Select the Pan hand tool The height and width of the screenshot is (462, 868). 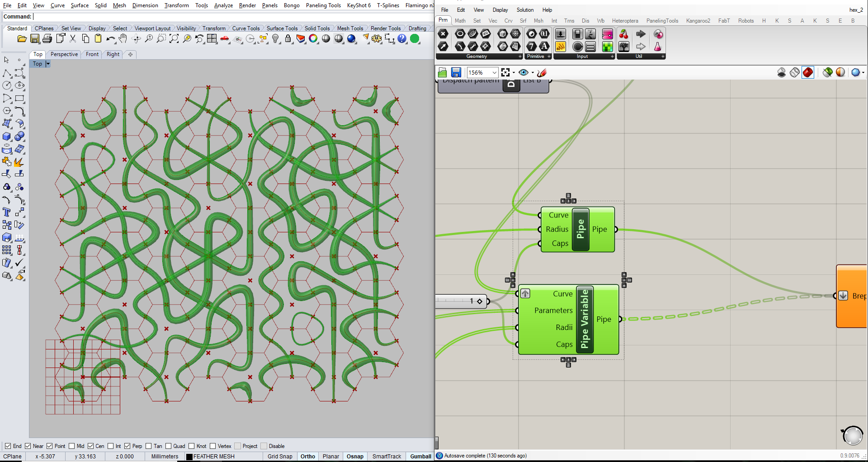(x=123, y=39)
